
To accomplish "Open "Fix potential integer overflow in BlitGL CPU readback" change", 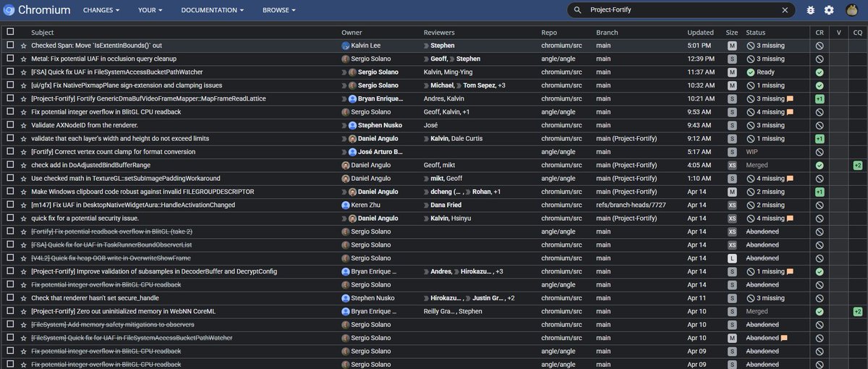I will pyautogui.click(x=106, y=112).
